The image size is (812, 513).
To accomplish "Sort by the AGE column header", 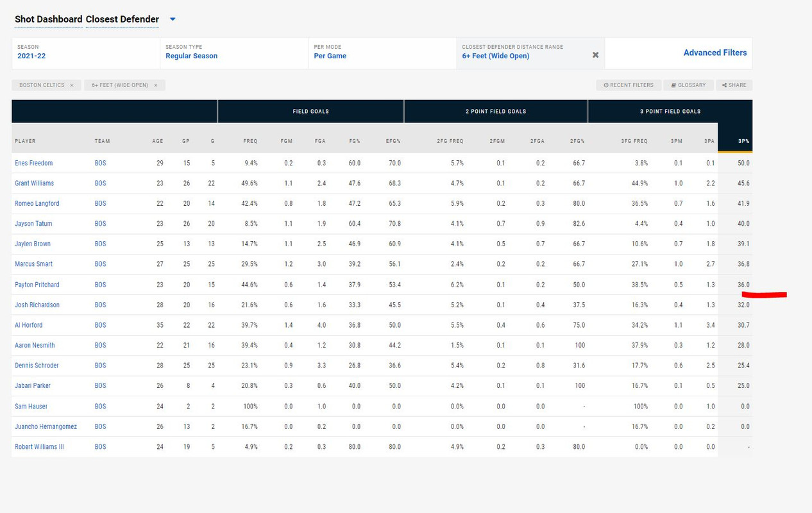I will pyautogui.click(x=158, y=141).
